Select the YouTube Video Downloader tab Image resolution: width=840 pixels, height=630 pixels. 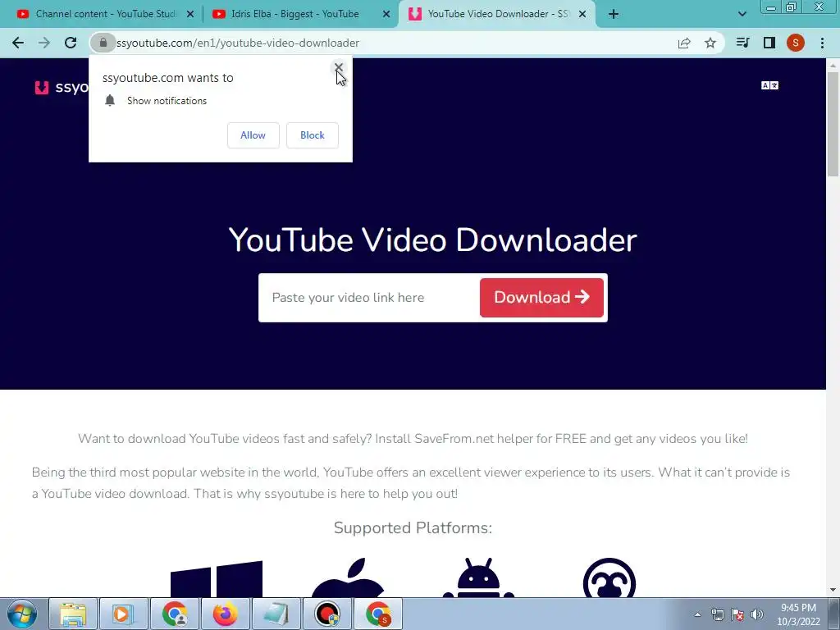tap(495, 14)
